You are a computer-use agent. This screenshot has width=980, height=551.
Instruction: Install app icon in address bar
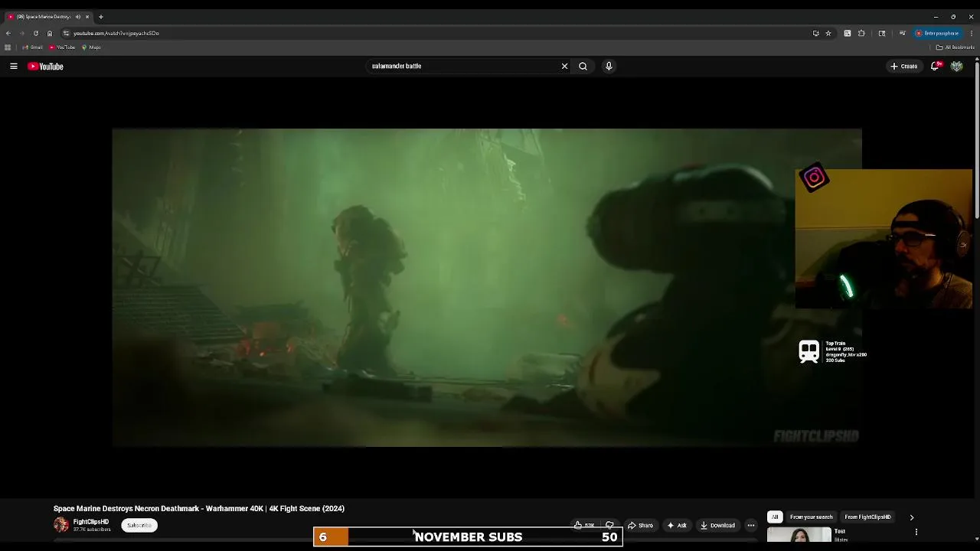[815, 34]
